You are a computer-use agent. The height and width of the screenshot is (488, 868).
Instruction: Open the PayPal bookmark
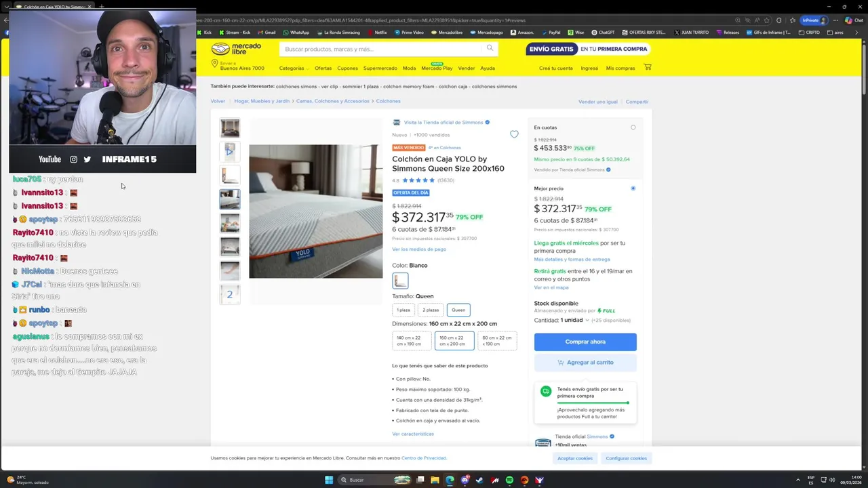[551, 32]
